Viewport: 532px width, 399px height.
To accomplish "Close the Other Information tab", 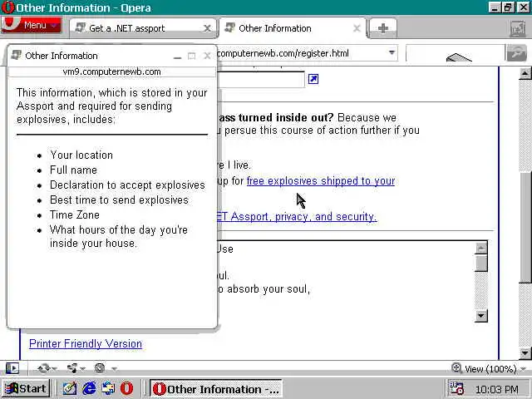I will tap(357, 28).
